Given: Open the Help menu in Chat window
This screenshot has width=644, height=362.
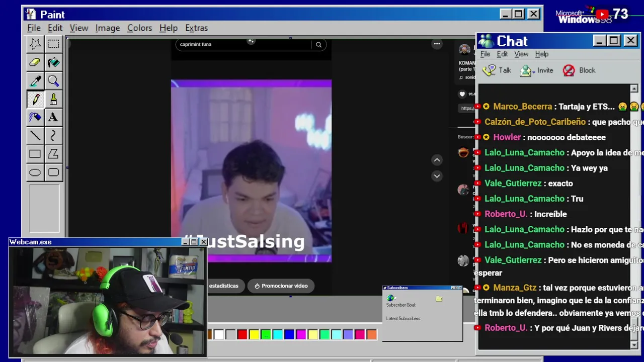Looking at the screenshot, I should click(x=541, y=54).
